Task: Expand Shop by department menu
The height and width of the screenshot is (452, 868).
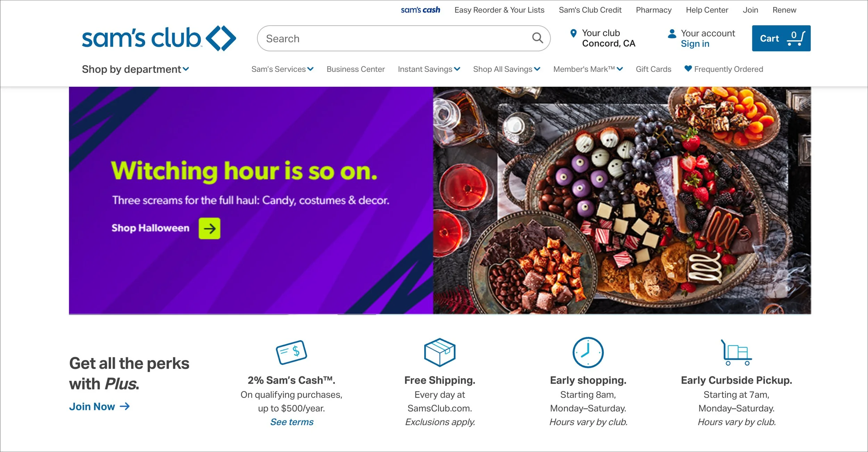Action: tap(135, 69)
